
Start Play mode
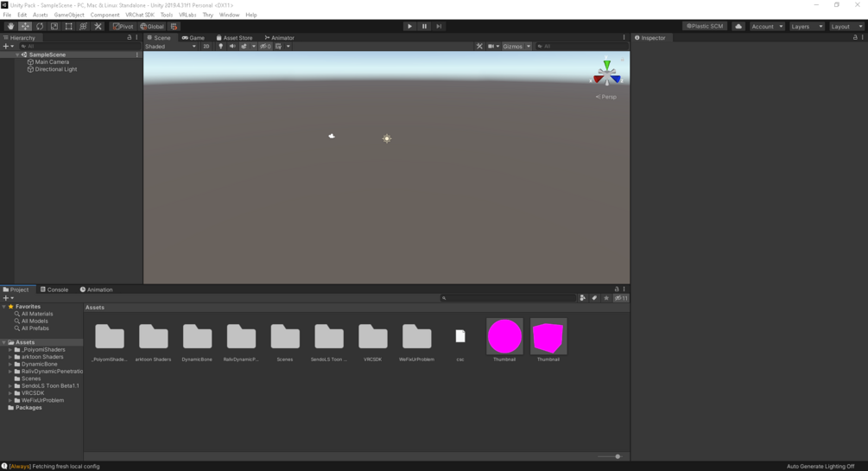coord(409,26)
